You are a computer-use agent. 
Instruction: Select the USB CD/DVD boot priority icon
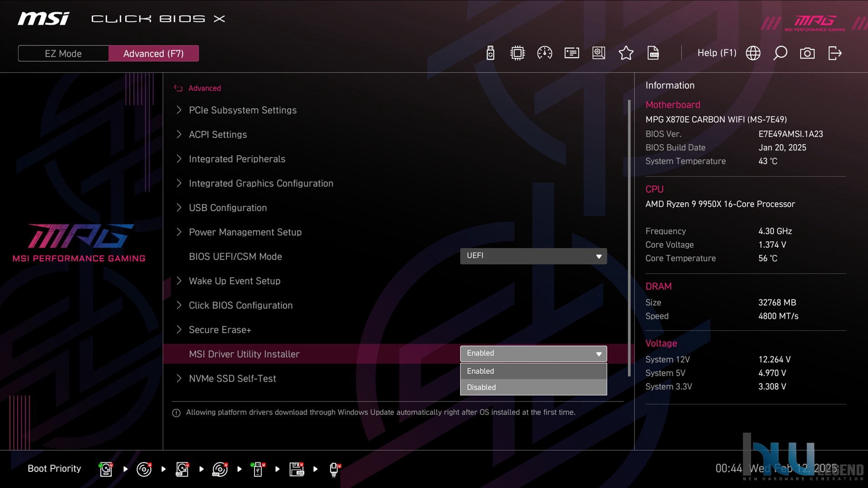point(220,469)
